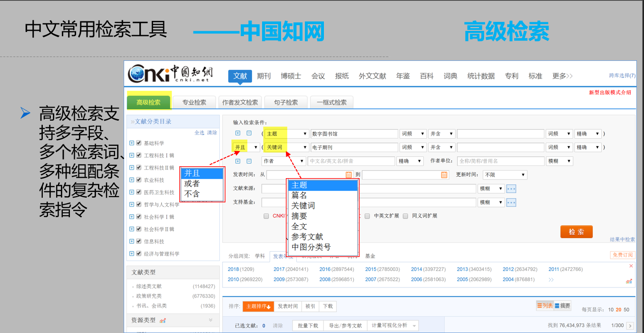Uncheck the 农业科技 checkbox
This screenshot has width=644, height=333.
[139, 180]
